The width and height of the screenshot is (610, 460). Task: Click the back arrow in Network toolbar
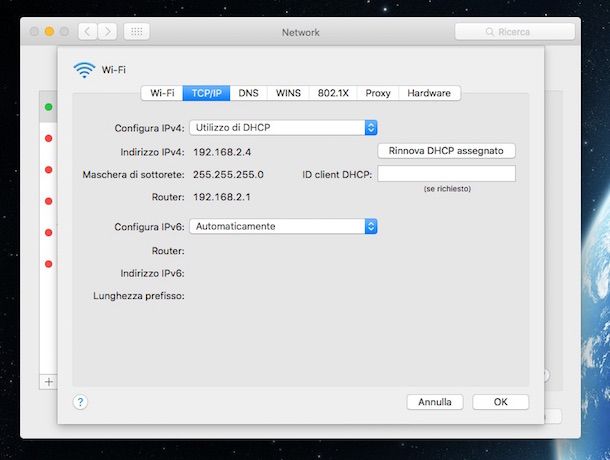click(88, 32)
